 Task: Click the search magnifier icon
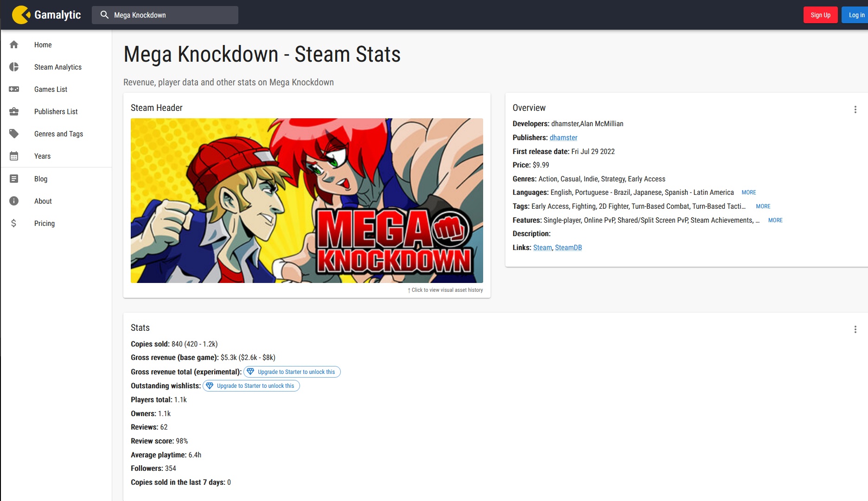(x=105, y=15)
